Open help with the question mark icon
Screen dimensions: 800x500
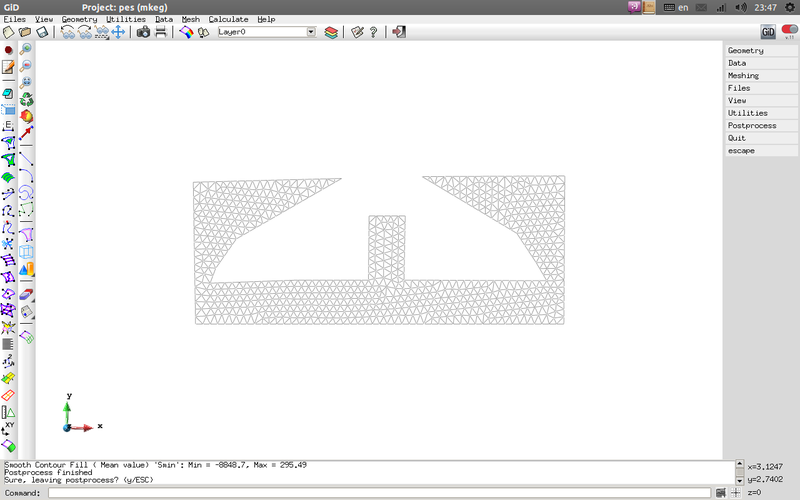coord(373,32)
